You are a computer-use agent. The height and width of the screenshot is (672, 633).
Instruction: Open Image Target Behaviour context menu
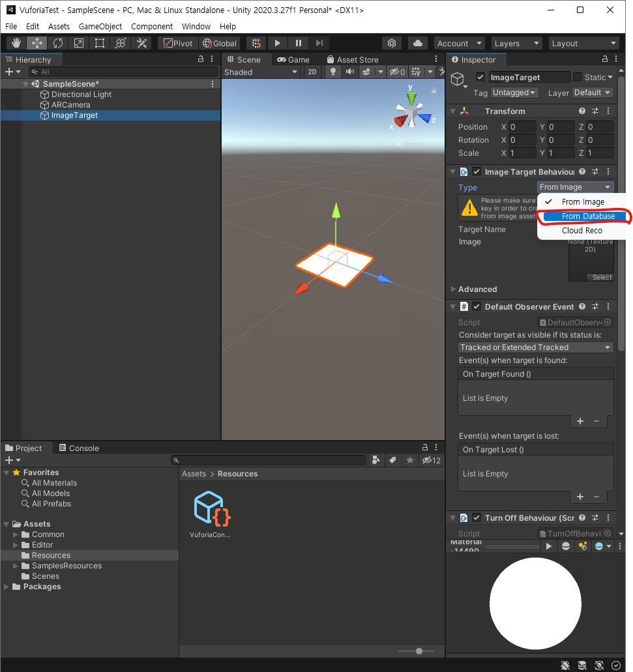click(x=608, y=171)
